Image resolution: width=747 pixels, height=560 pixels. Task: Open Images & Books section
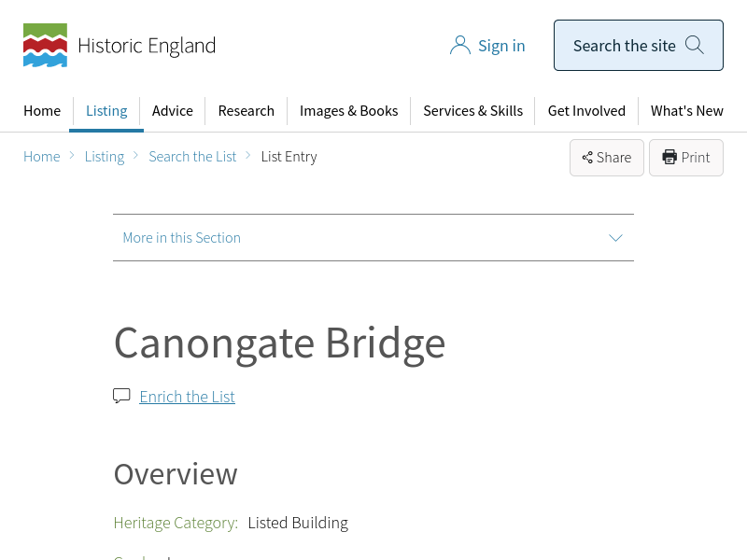pyautogui.click(x=348, y=110)
